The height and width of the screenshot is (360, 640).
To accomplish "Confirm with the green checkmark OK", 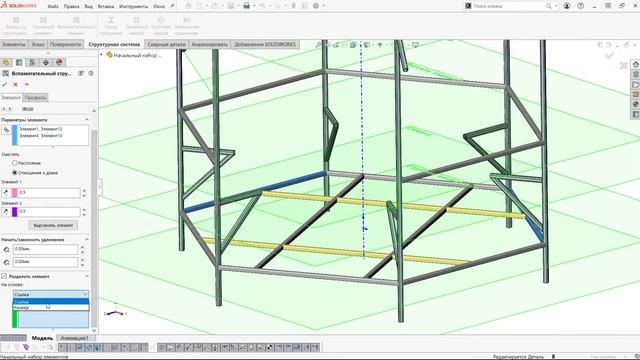I will click(x=4, y=84).
